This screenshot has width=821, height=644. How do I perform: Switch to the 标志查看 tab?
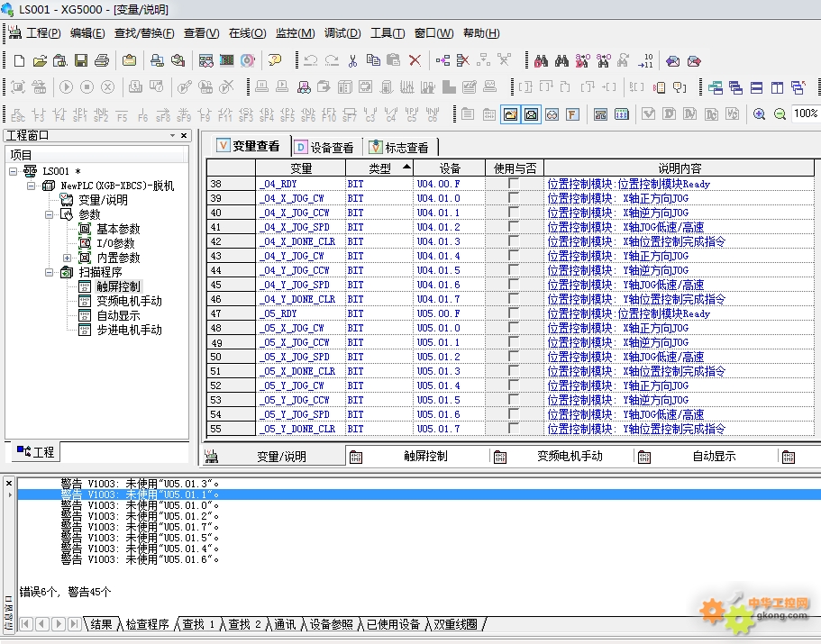400,148
